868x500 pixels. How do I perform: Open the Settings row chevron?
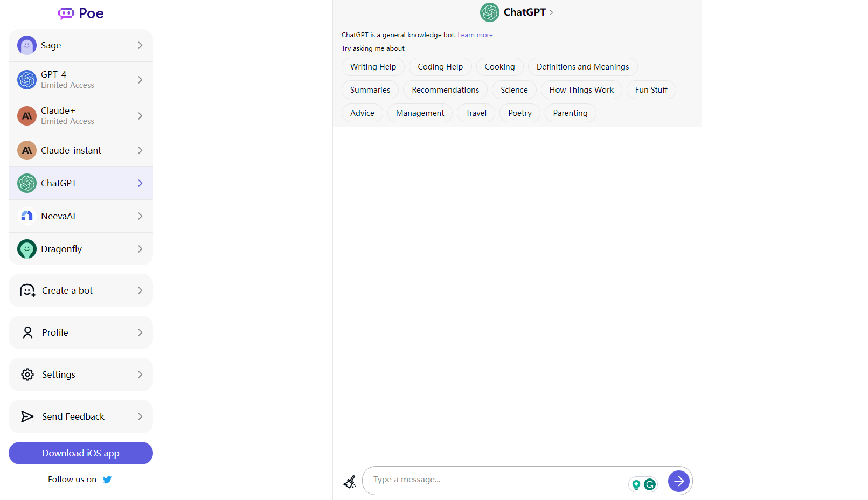point(140,374)
